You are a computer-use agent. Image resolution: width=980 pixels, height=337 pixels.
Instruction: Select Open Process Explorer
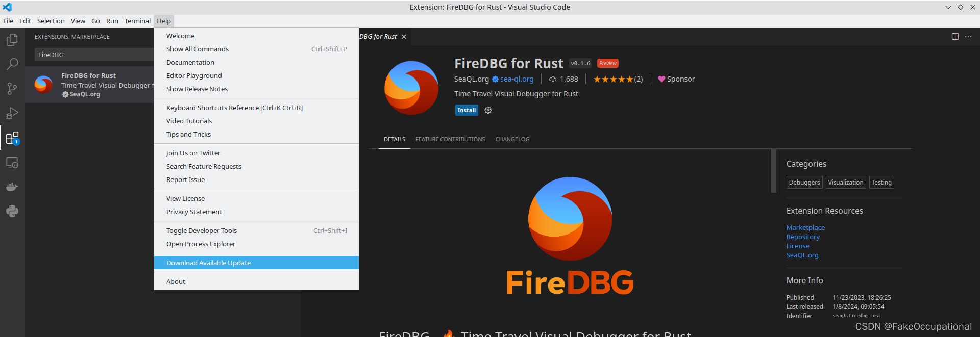point(256,244)
